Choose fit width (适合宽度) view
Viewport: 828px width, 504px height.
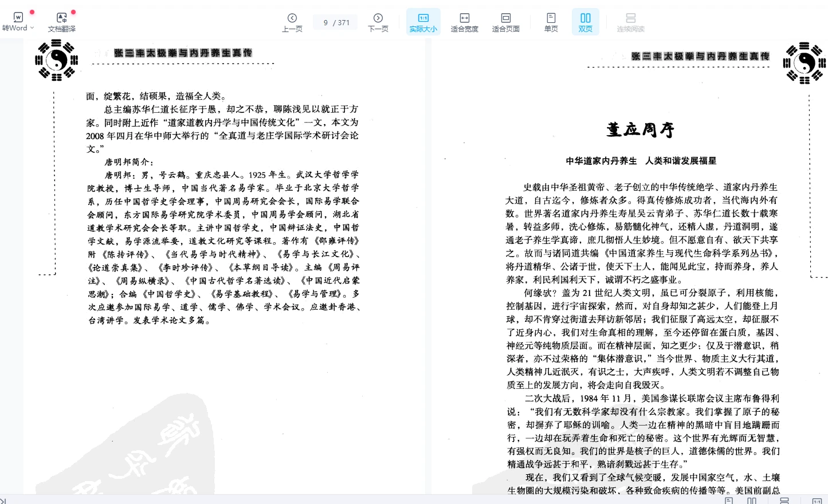[x=465, y=22]
